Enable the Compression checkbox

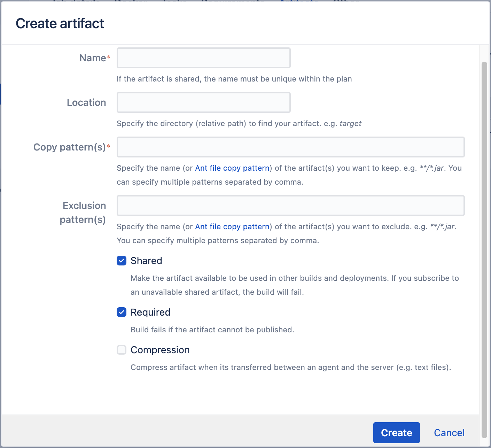[122, 350]
